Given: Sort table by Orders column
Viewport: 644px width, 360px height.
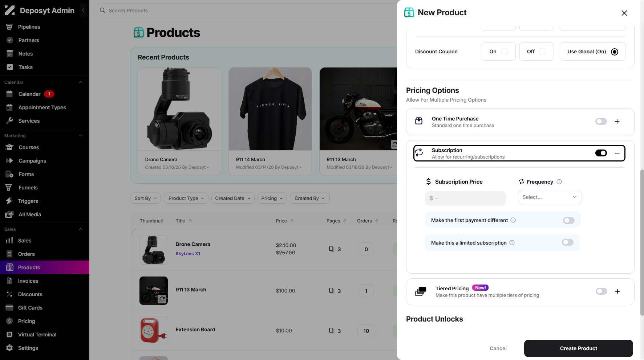Looking at the screenshot, I should [x=368, y=221].
